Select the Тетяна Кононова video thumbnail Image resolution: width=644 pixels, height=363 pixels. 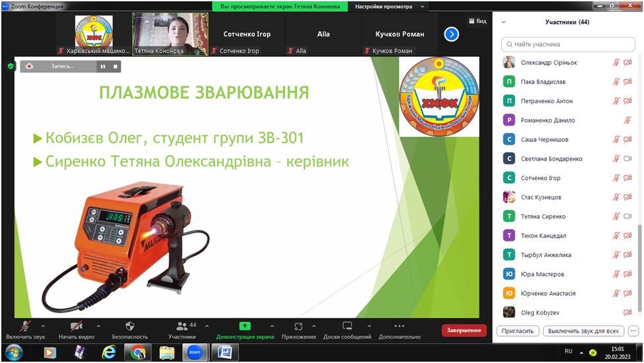click(171, 34)
